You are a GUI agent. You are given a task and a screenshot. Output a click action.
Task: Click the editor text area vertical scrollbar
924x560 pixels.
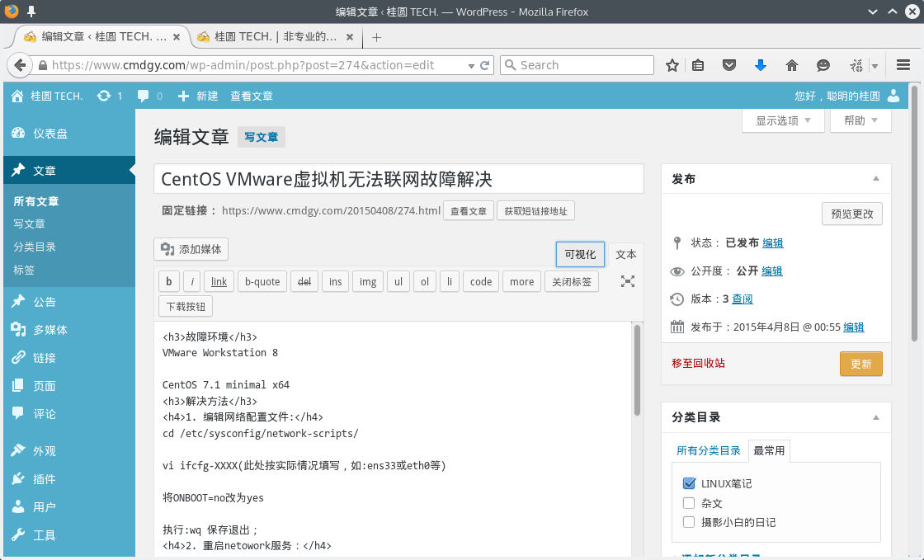coord(637,371)
